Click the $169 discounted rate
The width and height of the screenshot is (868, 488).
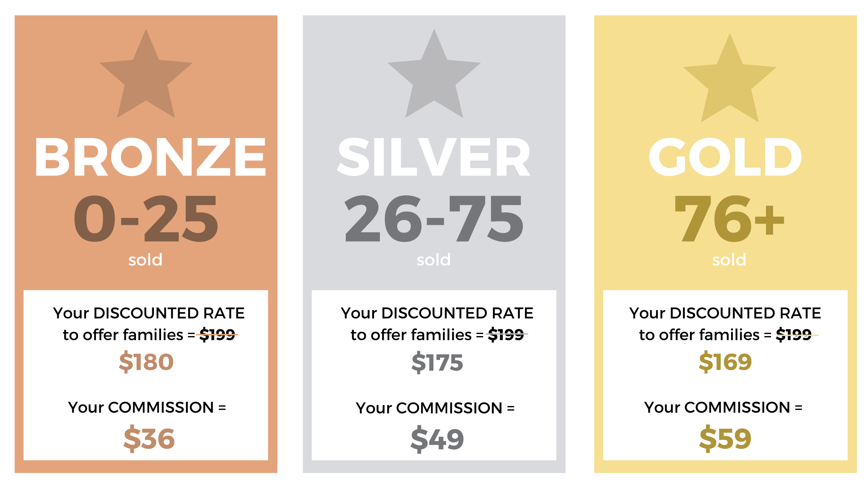[x=725, y=362]
